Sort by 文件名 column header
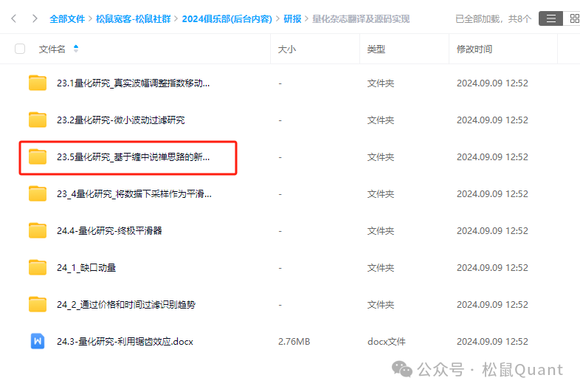 pyautogui.click(x=52, y=49)
